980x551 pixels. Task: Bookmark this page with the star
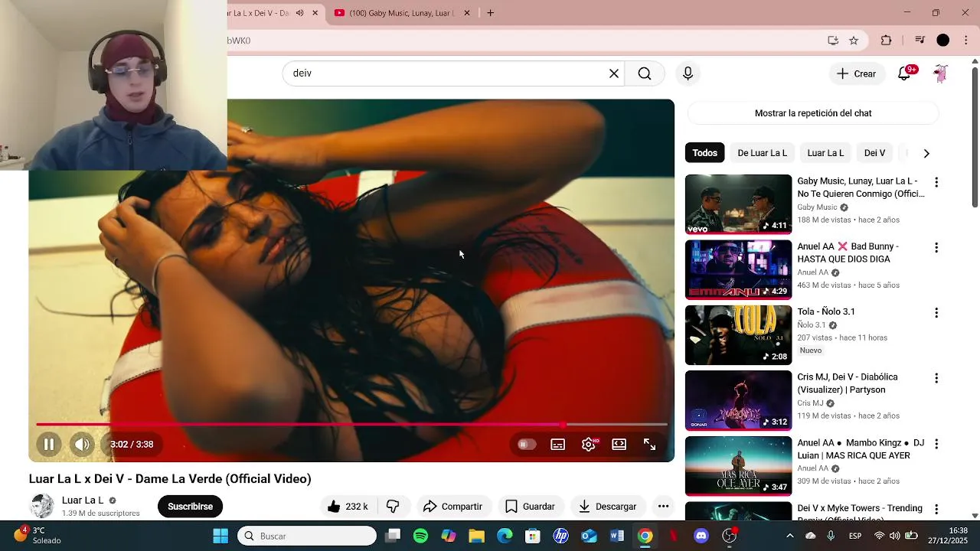pyautogui.click(x=854, y=41)
